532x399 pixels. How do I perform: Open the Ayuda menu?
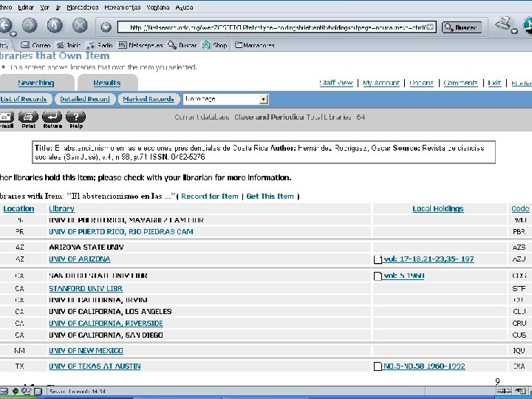click(x=184, y=7)
